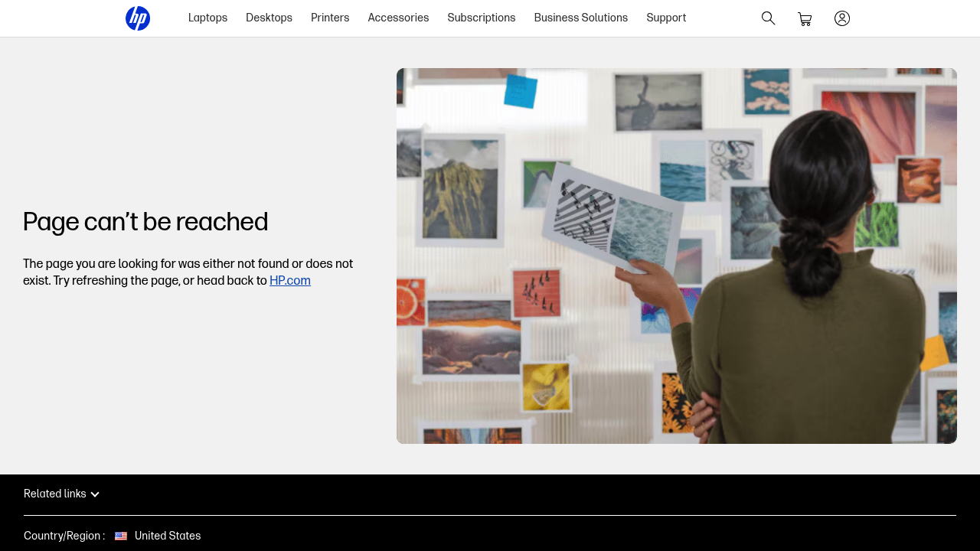Open the Support section

click(665, 18)
